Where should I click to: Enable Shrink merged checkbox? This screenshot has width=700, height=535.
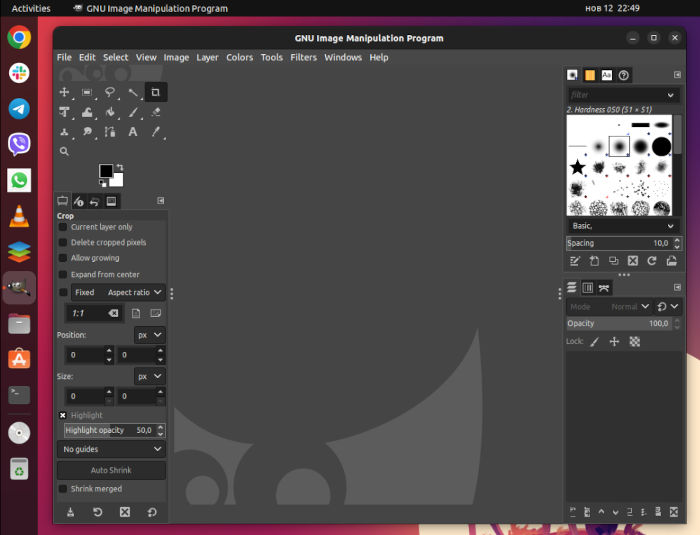(x=63, y=489)
